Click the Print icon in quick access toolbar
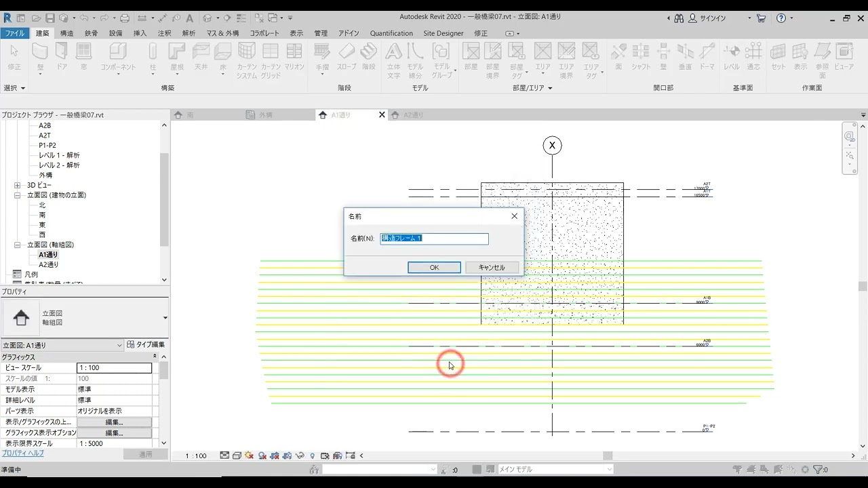The height and width of the screenshot is (488, 868). pyautogui.click(x=125, y=18)
